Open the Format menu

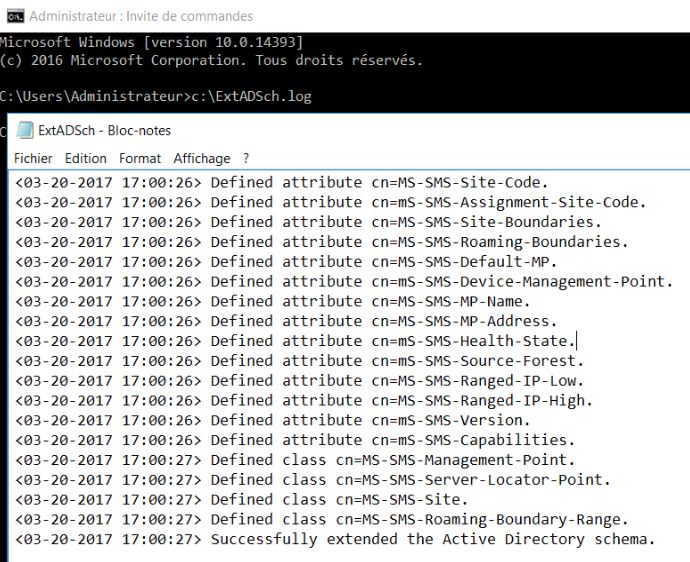point(140,158)
